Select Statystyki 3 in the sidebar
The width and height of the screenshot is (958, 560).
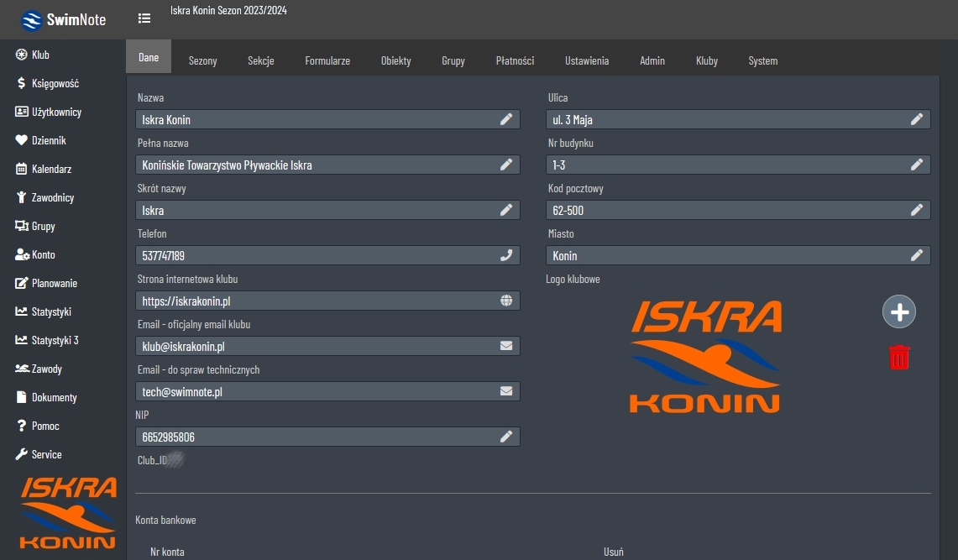pyautogui.click(x=55, y=341)
